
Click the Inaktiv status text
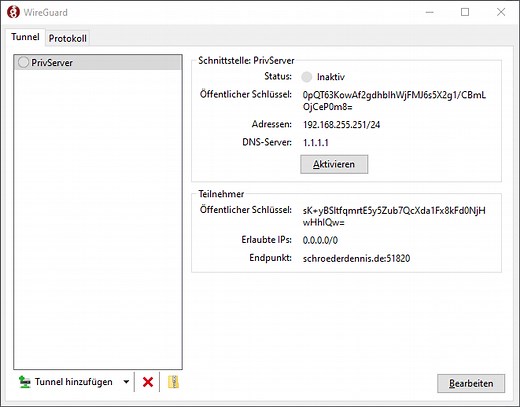(331, 77)
